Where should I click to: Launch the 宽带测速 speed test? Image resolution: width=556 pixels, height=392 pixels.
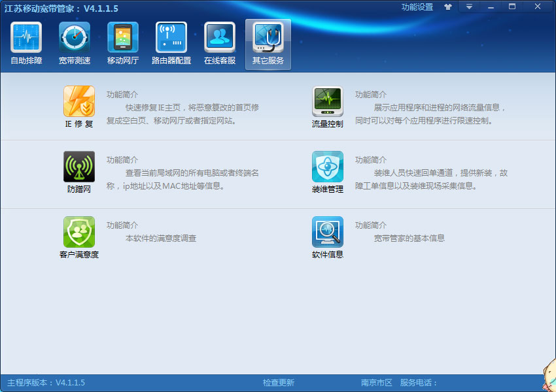75,42
